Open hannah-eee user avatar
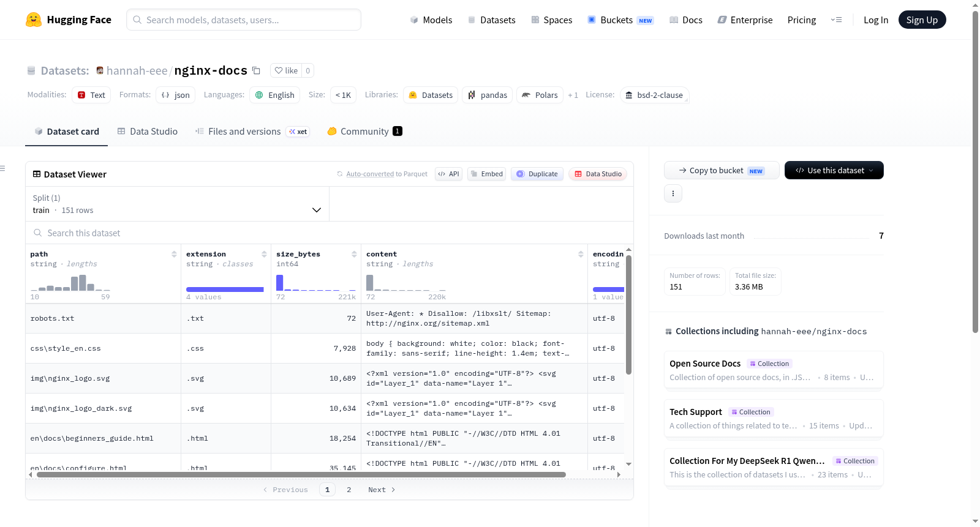This screenshot has height=527, width=980. pos(100,70)
